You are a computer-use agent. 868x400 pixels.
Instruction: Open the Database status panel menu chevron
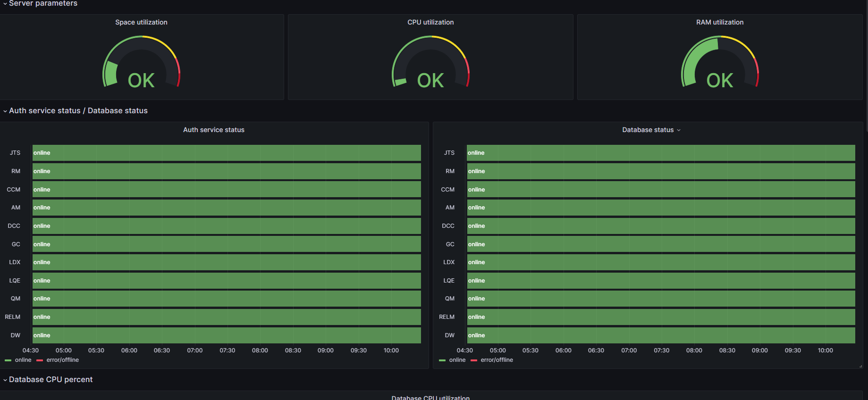(679, 130)
